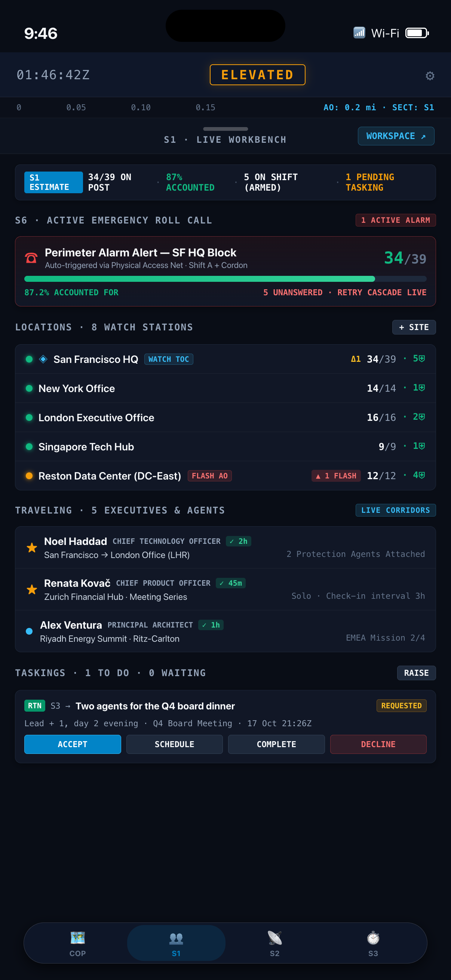Expand the Perimeter Alarm Alert card
Screen dimensions: 451x980
(225, 271)
